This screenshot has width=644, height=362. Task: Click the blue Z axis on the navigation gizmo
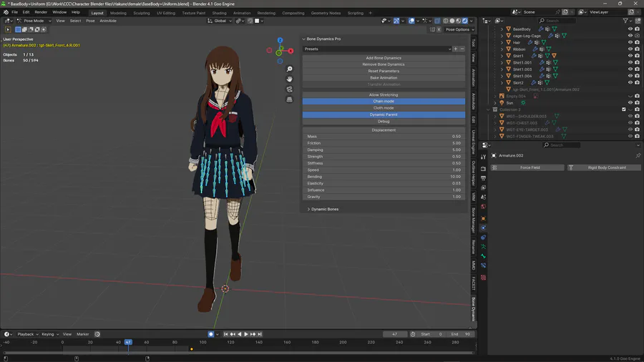pyautogui.click(x=280, y=40)
